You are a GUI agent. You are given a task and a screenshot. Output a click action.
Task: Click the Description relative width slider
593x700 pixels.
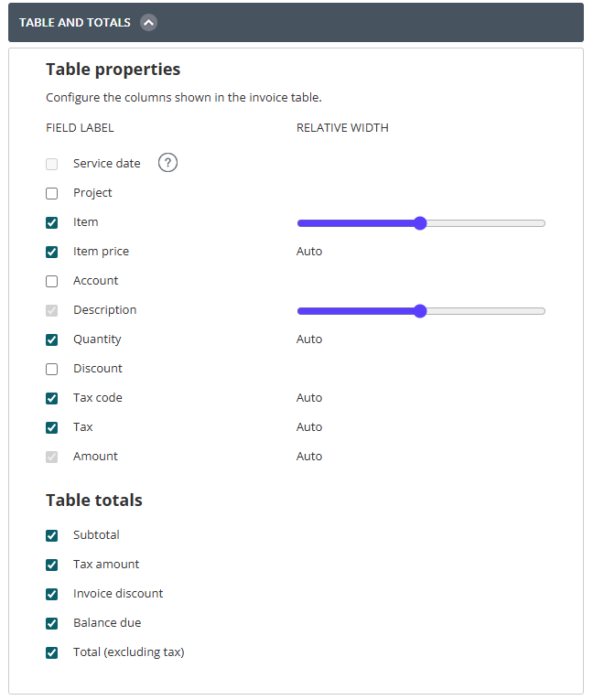(420, 311)
